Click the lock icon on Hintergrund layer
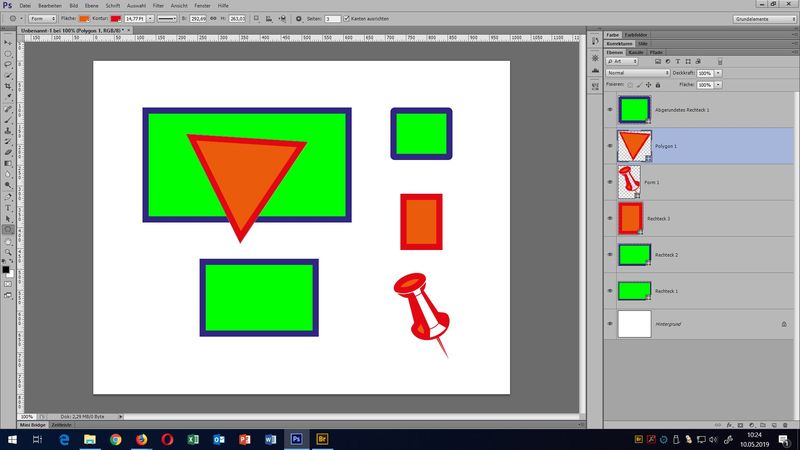 783,324
